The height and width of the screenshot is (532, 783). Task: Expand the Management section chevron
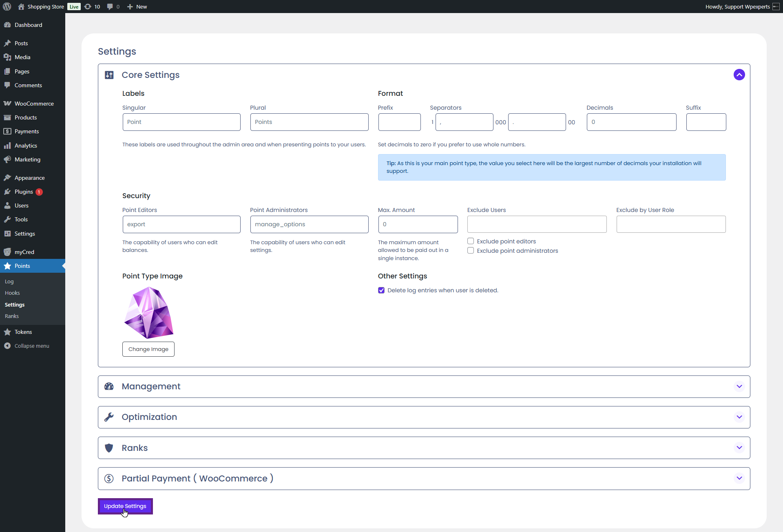(x=739, y=386)
